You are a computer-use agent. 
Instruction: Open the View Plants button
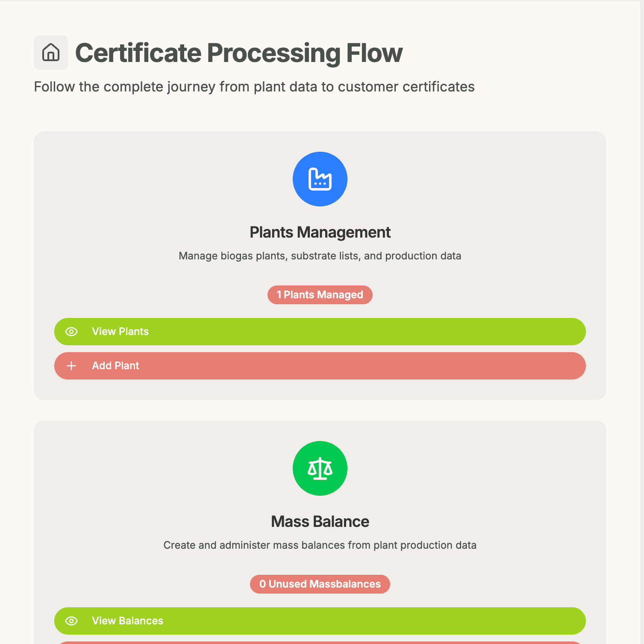320,332
